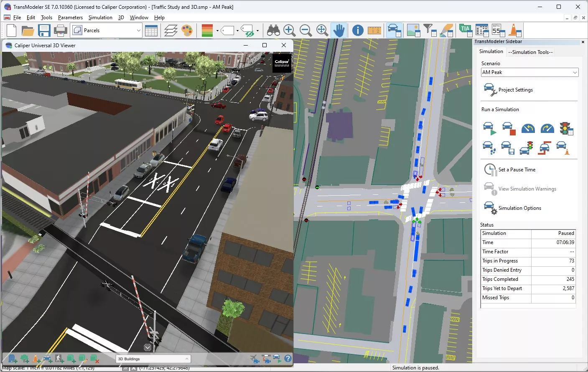Click the binoculars Find icon

click(273, 31)
